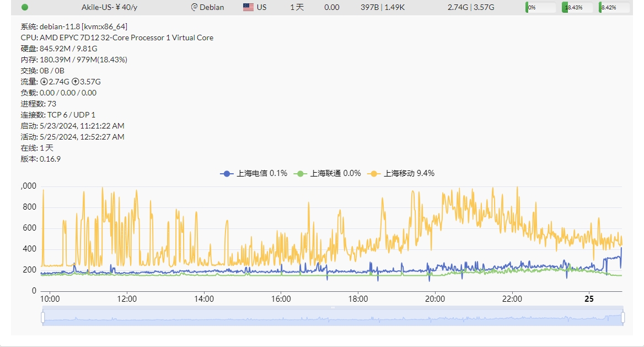Click the 负载: 0.00 / 0.00 / 0.00 line
This screenshot has height=347, width=644.
(59, 93)
